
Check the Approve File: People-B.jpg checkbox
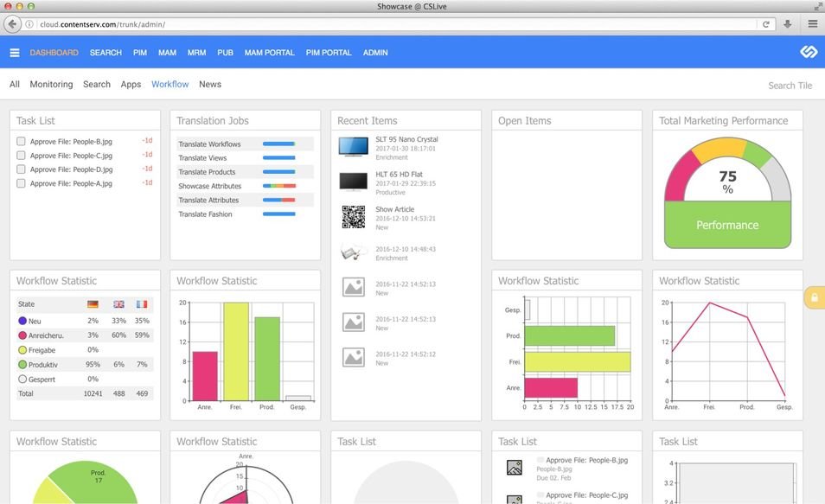(21, 142)
